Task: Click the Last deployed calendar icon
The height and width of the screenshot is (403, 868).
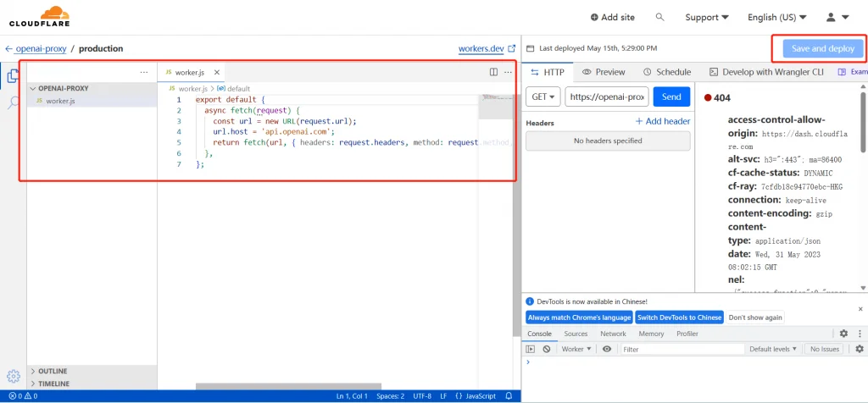Action: coord(530,48)
